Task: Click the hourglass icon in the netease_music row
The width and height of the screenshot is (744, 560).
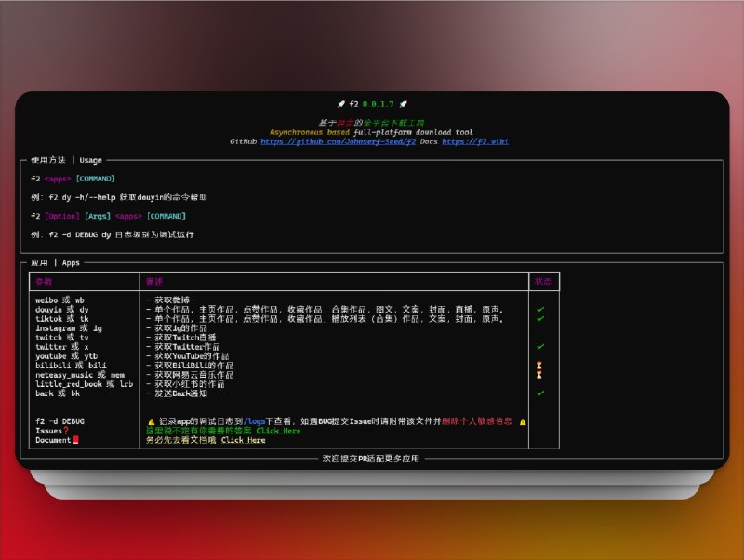Action: [x=538, y=374]
